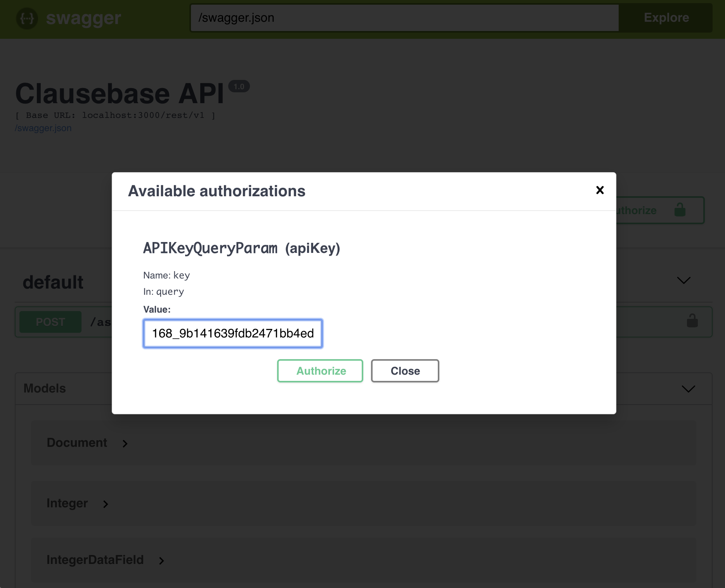The width and height of the screenshot is (725, 588).
Task: Collapse the Models section chevron
Action: (688, 389)
